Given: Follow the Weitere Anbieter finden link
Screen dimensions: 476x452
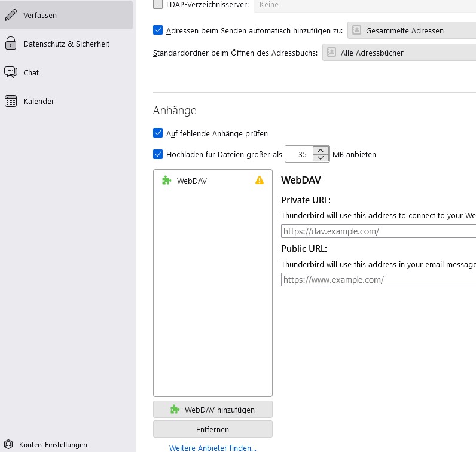Looking at the screenshot, I should (212, 448).
